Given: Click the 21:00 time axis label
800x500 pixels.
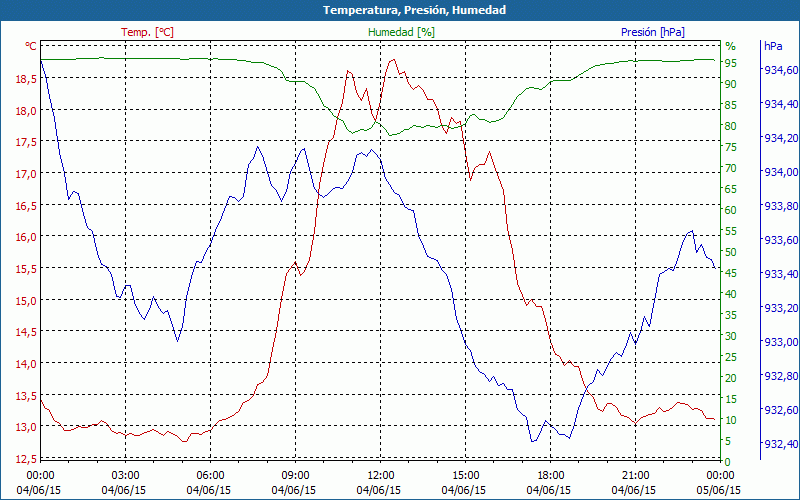Looking at the screenshot, I should [635, 476].
